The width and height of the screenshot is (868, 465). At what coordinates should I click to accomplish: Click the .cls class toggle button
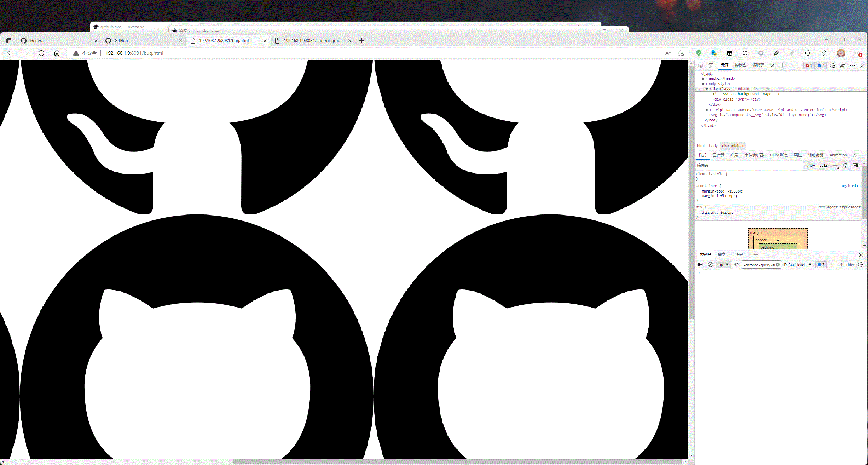824,165
